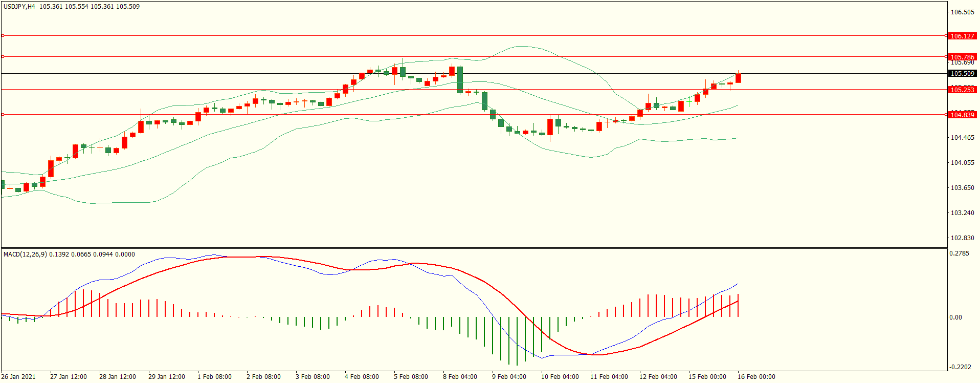Click the 10 Feb 04:00 time label

560,376
